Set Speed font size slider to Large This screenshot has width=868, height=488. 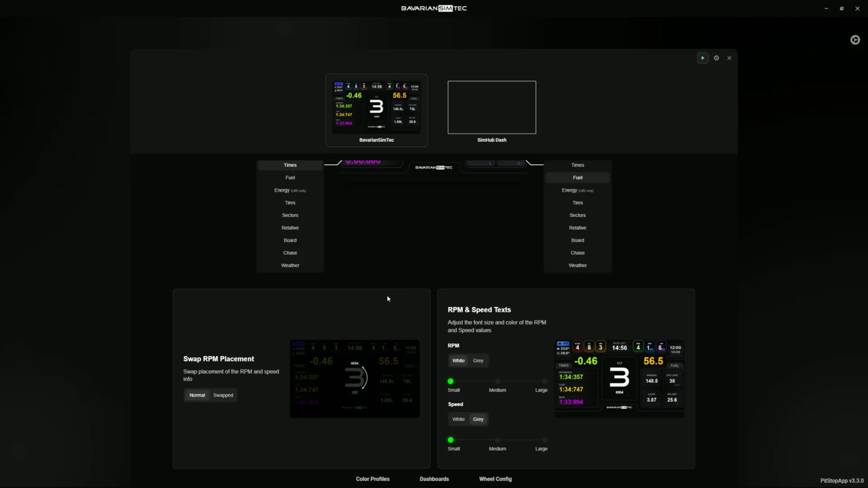(545, 440)
